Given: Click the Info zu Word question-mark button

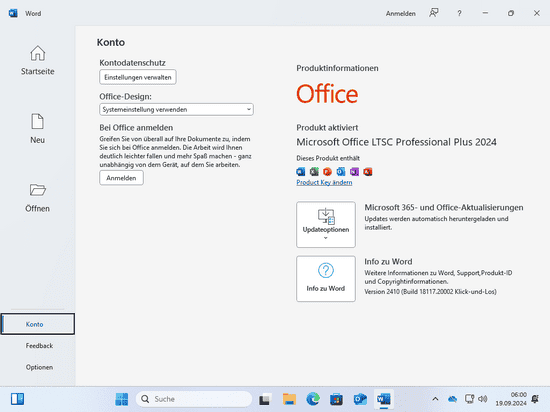Looking at the screenshot, I should click(326, 278).
